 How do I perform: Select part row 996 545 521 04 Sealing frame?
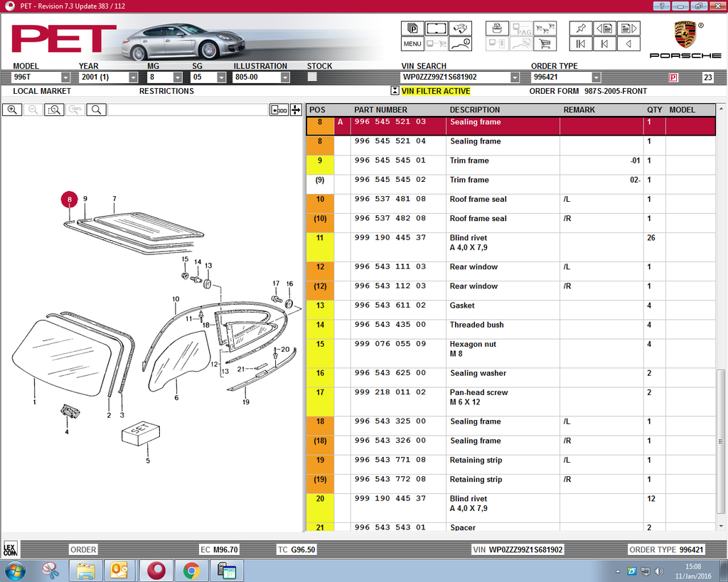point(510,146)
